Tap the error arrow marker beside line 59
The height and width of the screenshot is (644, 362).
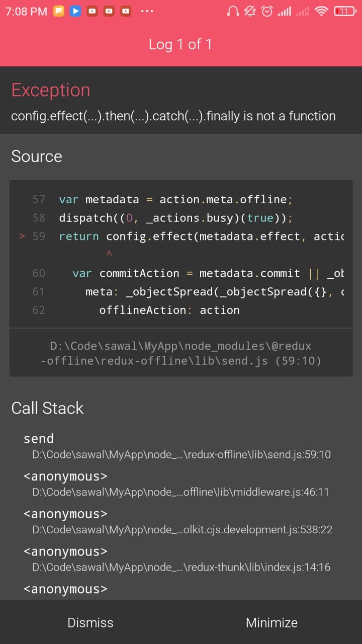coord(22,236)
